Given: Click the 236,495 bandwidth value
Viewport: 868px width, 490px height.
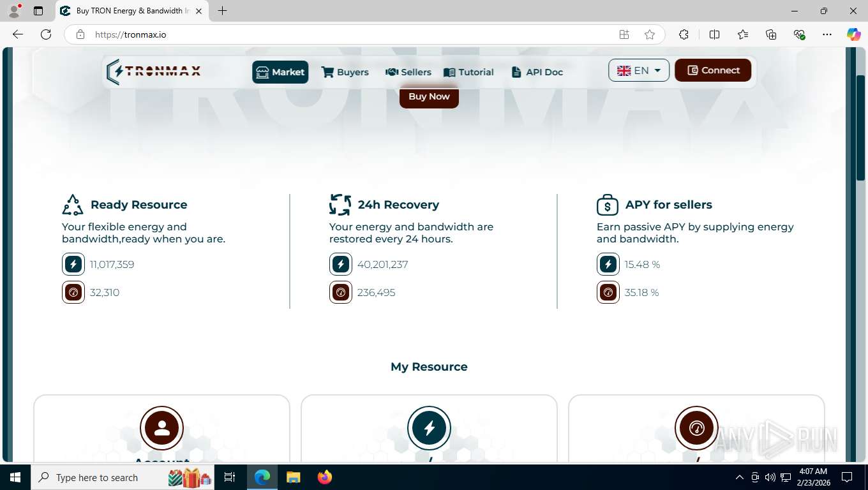Looking at the screenshot, I should [x=377, y=292].
